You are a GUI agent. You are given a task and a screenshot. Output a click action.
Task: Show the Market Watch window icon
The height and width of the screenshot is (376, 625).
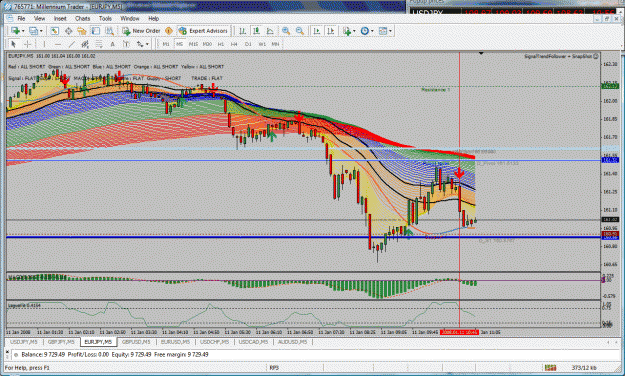click(x=55, y=31)
